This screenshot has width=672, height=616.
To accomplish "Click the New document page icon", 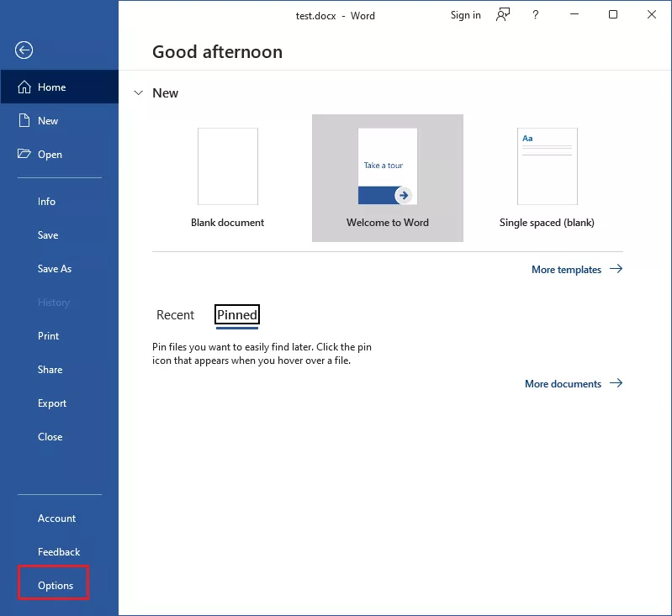I will [24, 121].
